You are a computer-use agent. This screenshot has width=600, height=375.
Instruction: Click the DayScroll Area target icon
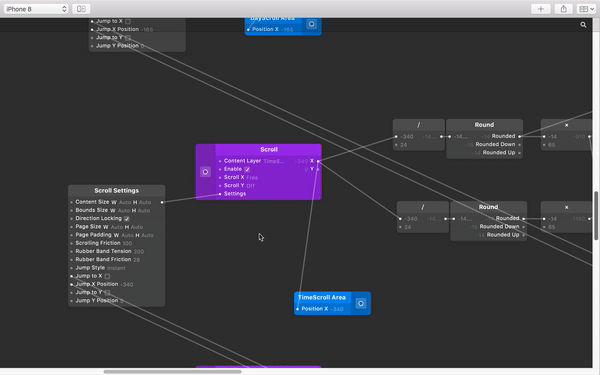(x=311, y=24)
